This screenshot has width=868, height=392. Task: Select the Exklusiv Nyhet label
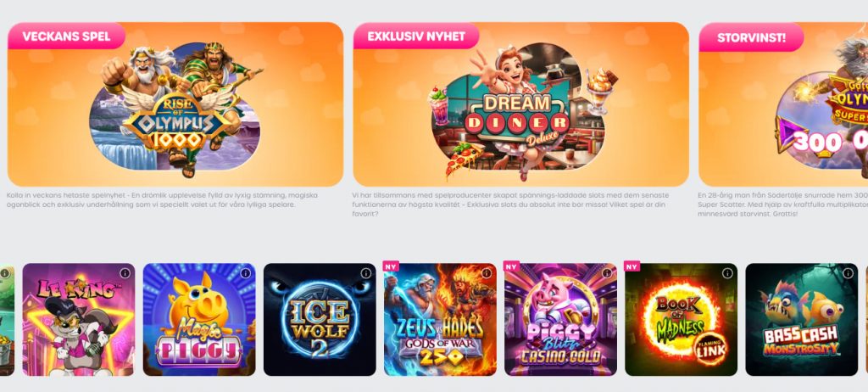pyautogui.click(x=416, y=36)
